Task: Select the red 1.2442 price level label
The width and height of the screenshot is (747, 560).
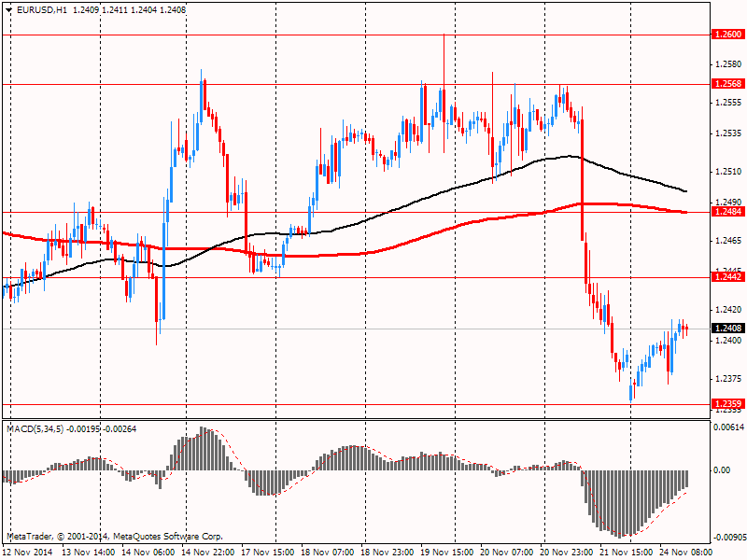Action: pos(728,276)
